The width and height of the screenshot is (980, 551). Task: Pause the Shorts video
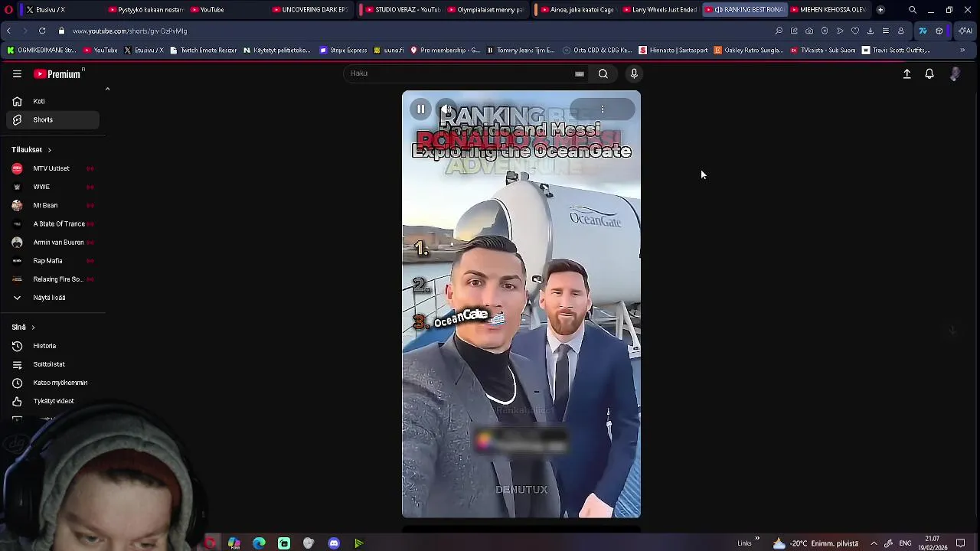(420, 109)
